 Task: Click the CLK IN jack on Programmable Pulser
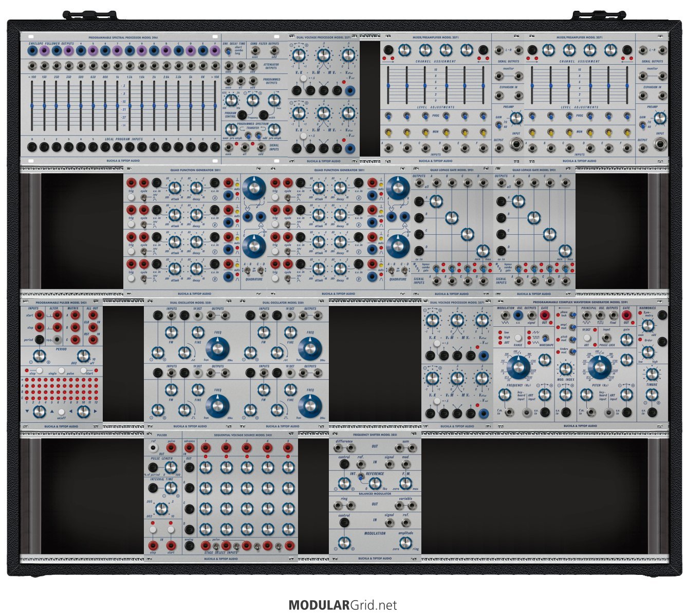93,327
